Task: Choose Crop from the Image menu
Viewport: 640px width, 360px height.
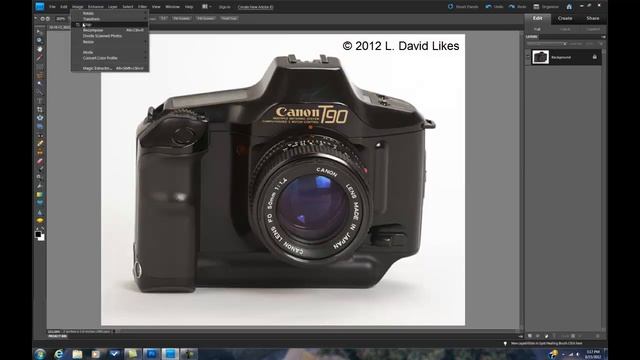Action: [x=110, y=24]
